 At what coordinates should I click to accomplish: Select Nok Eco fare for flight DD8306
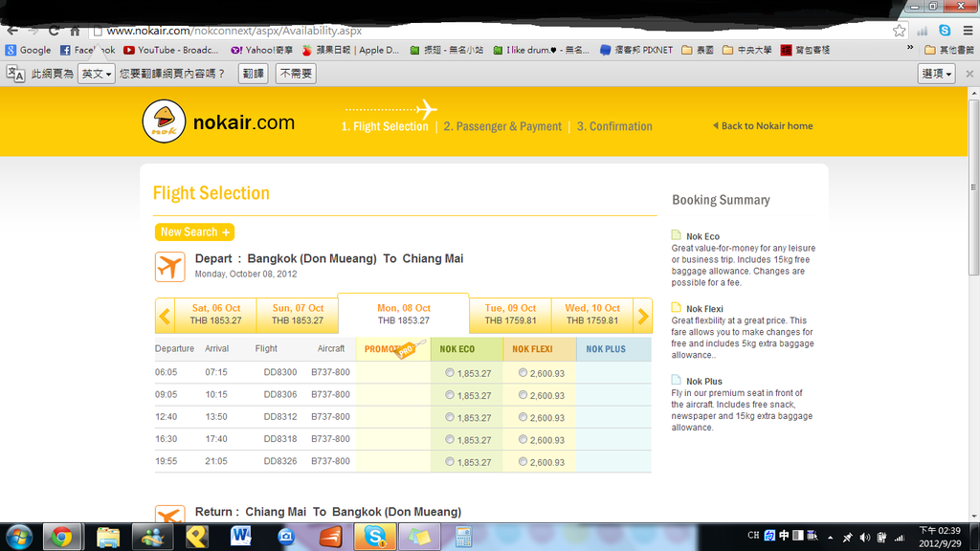tap(450, 395)
